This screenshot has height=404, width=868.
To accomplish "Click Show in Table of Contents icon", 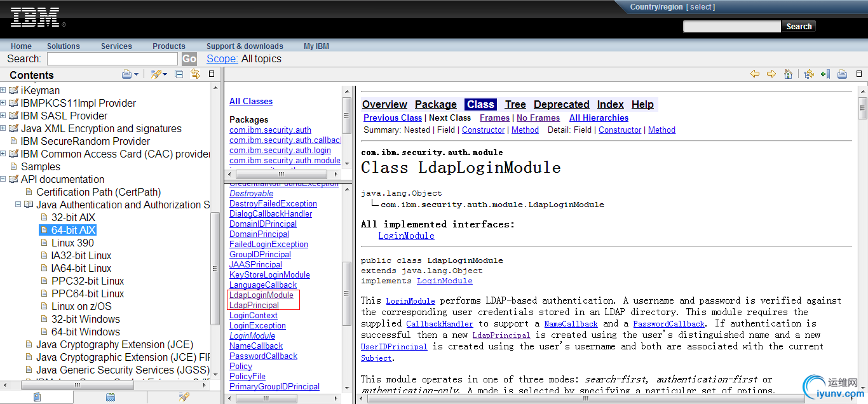I will pos(809,74).
